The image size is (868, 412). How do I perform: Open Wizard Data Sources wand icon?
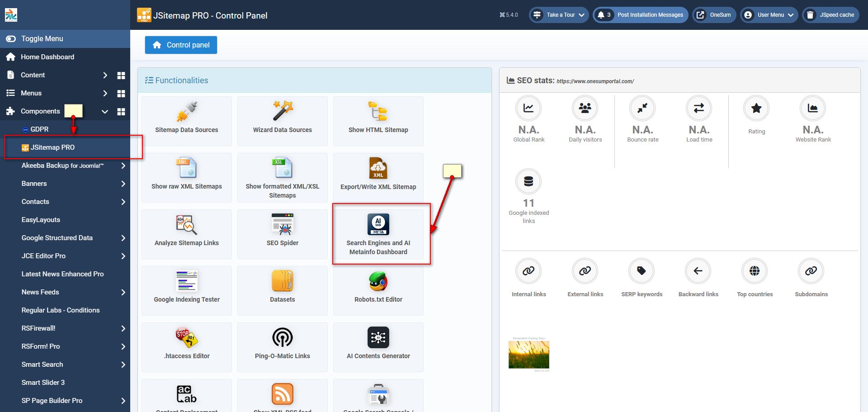[x=283, y=112]
